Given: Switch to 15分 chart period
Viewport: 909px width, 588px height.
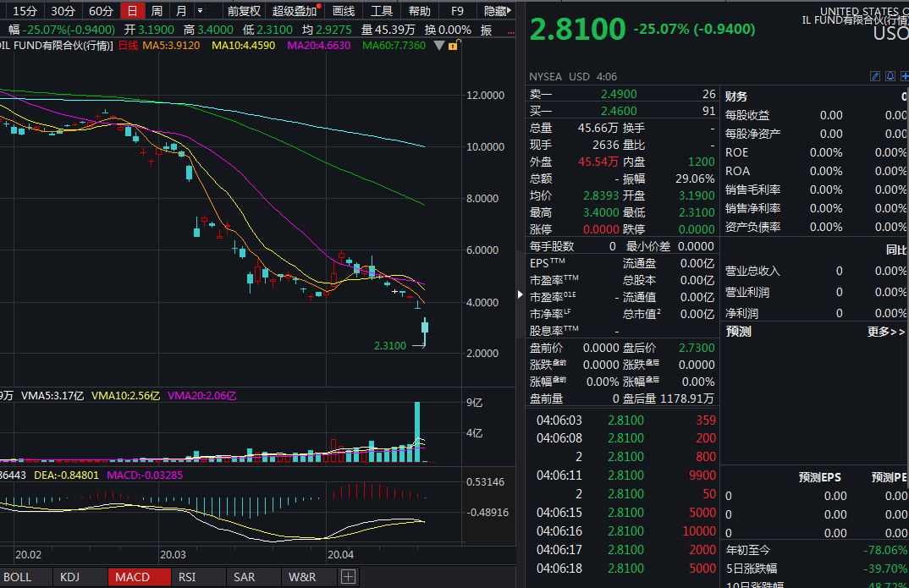Looking at the screenshot, I should coord(25,11).
